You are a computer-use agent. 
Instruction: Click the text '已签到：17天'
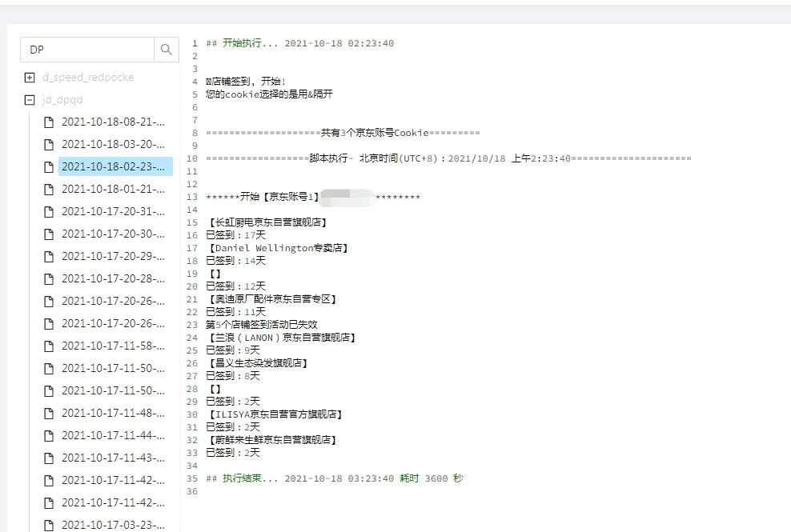click(x=235, y=235)
